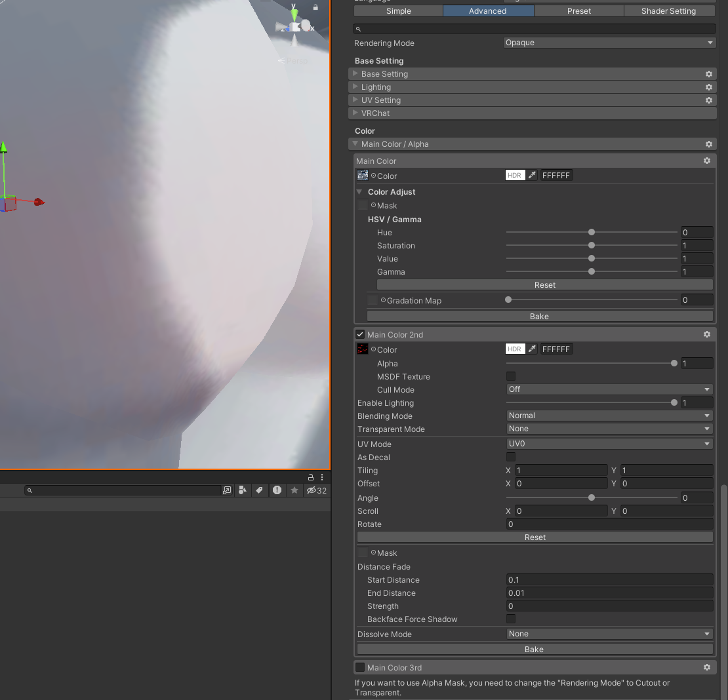Image resolution: width=728 pixels, height=700 pixels.
Task: Click the search by label tag icon
Action: click(260, 490)
